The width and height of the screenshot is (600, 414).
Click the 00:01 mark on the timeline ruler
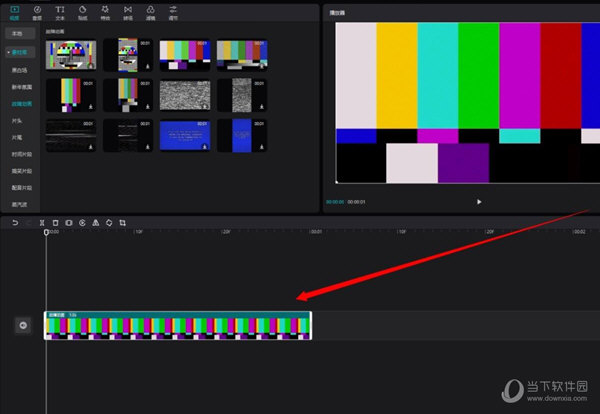[316, 231]
